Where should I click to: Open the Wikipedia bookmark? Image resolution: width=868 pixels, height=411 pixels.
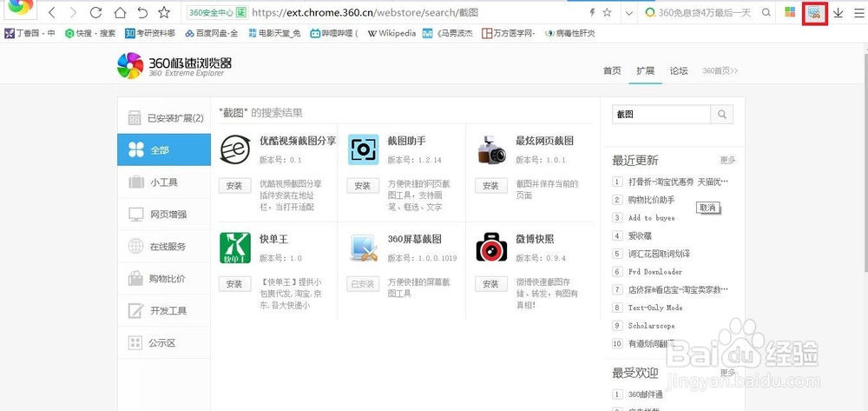pos(391,33)
